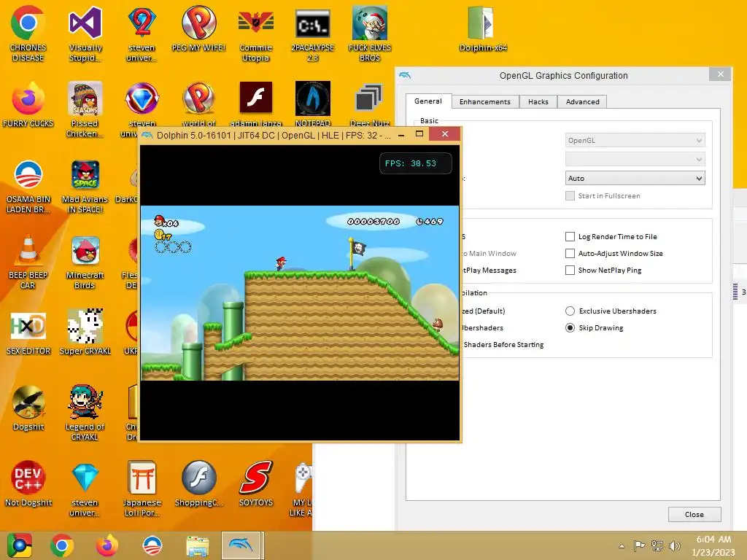Select Exclusive Ubershaders radio button
The image size is (747, 560).
click(570, 311)
